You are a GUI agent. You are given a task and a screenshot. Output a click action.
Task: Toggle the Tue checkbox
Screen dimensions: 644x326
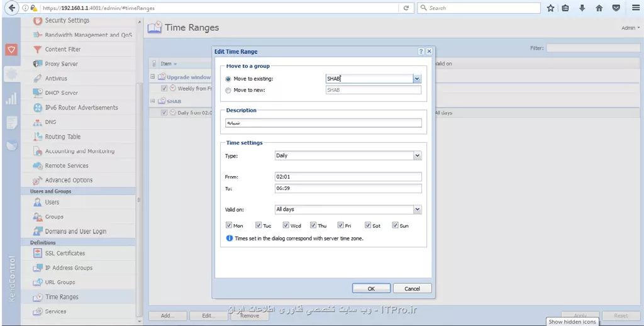(258, 225)
